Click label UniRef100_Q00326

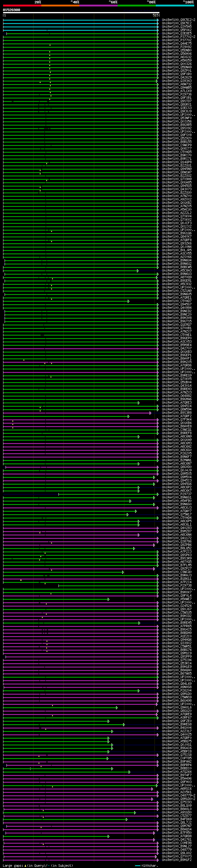(177, 64)
